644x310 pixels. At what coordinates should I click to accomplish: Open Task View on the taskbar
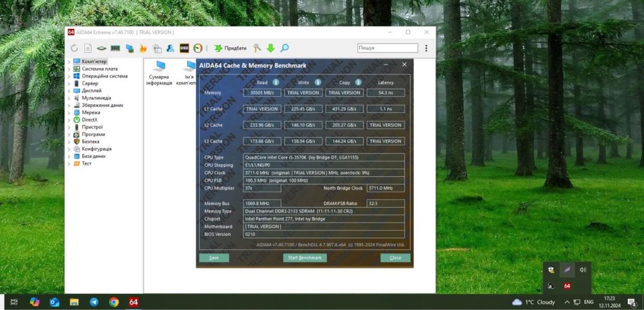pos(14,302)
